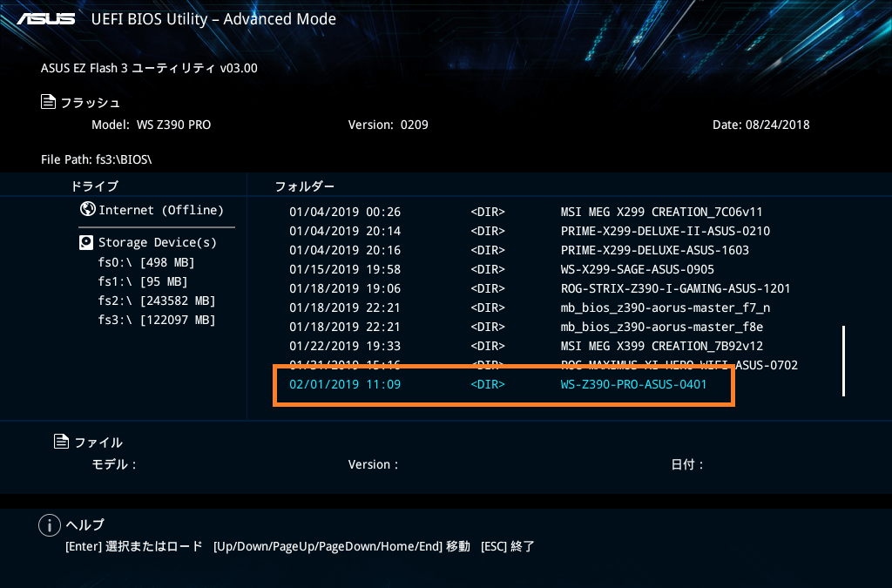
Task: Select drive fs2:\ [243582 MB]
Action: click(x=157, y=301)
